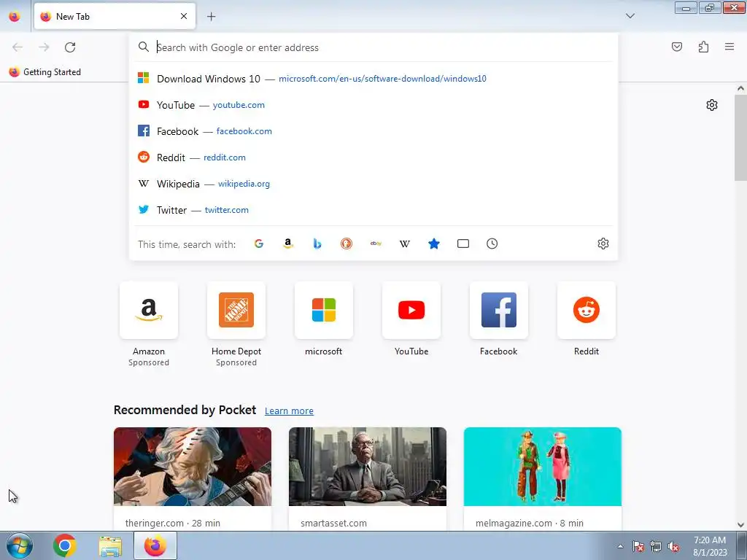The width and height of the screenshot is (747, 560).
Task: Open Firefox View pinned icon in tab bar
Action: point(15,16)
